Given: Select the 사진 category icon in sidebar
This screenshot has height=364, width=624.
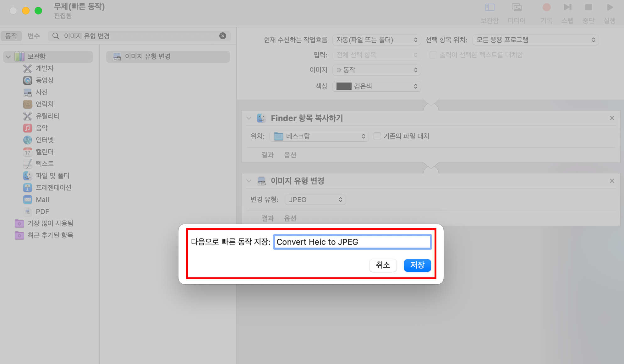Looking at the screenshot, I should point(28,92).
